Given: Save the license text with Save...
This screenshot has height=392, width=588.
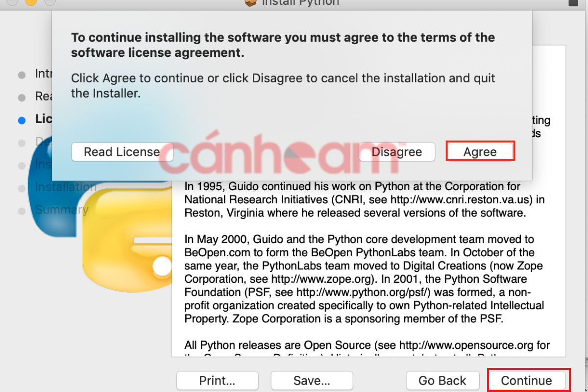Looking at the screenshot, I should coord(312,380).
